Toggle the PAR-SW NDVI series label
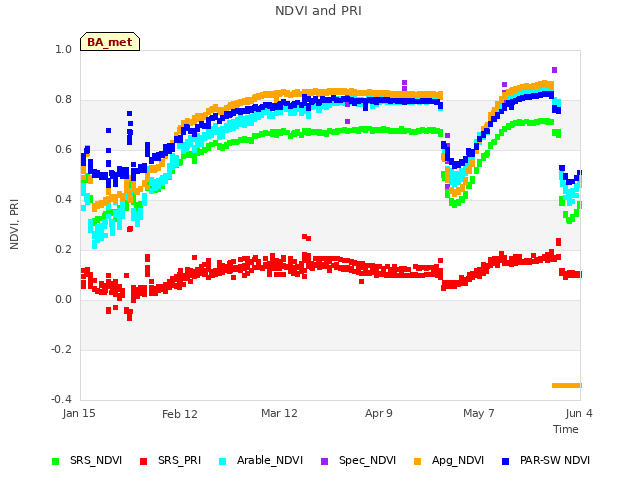This screenshot has width=640, height=480. [x=555, y=460]
